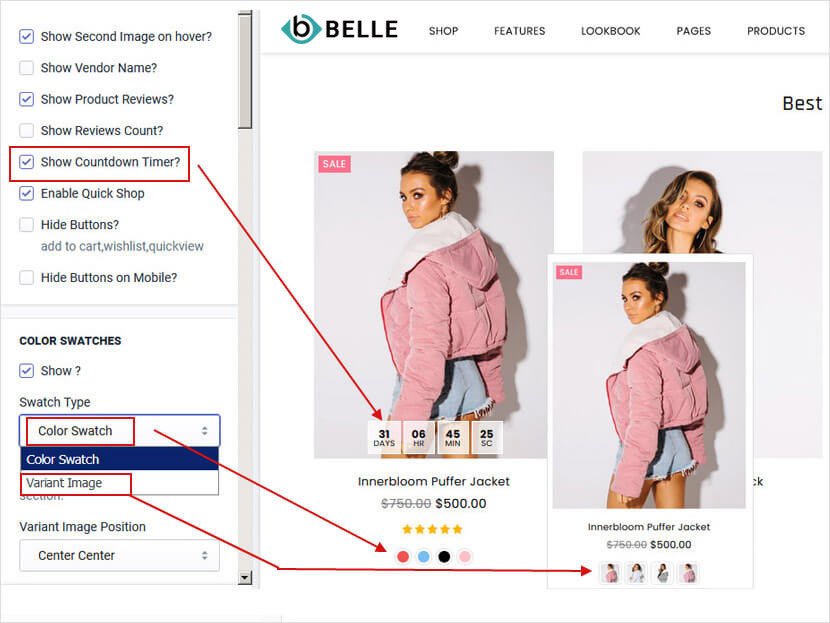Click the SALE badge on main jacket image
This screenshot has height=623, width=830.
[x=334, y=164]
